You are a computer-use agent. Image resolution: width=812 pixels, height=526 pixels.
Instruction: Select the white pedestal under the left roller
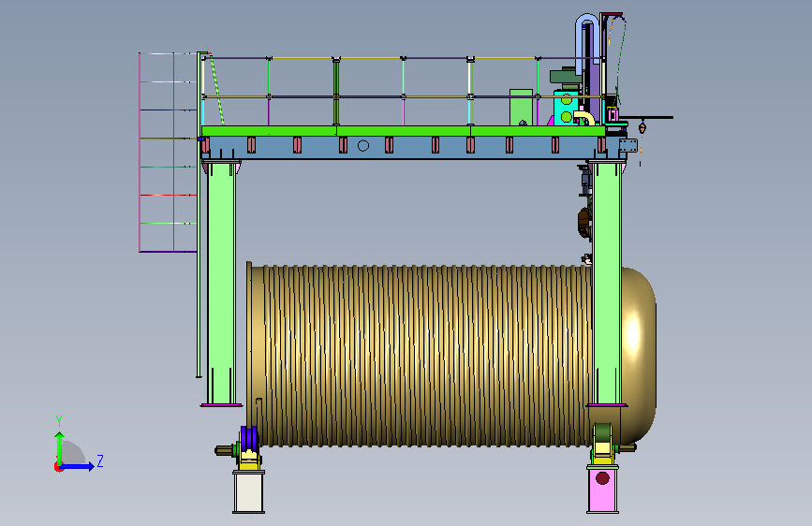[248, 491]
